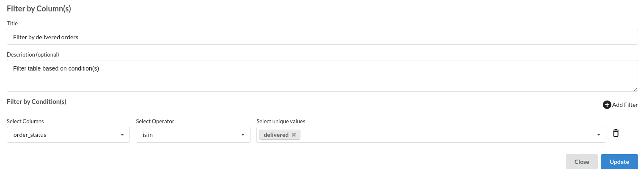Image resolution: width=644 pixels, height=182 pixels.
Task: Click the Title field with 'Filter by delivered orders'
Action: pos(322,37)
